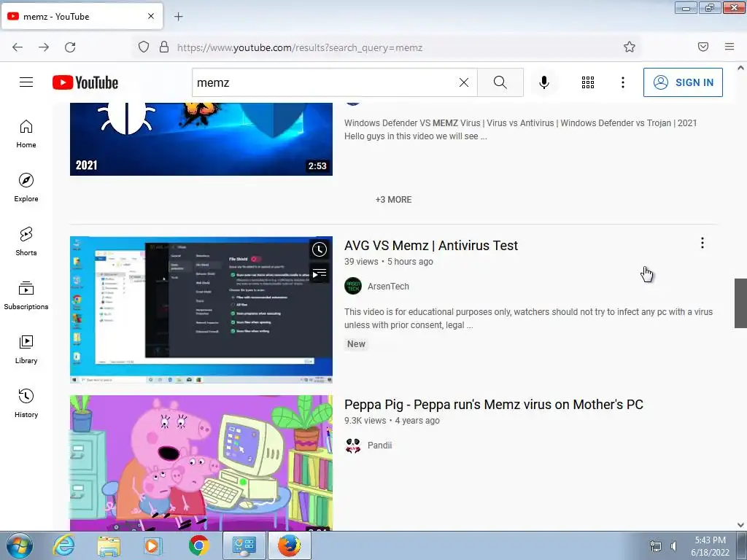Click the scrollbar up arrow
This screenshot has height=560, width=747.
pyautogui.click(x=740, y=68)
